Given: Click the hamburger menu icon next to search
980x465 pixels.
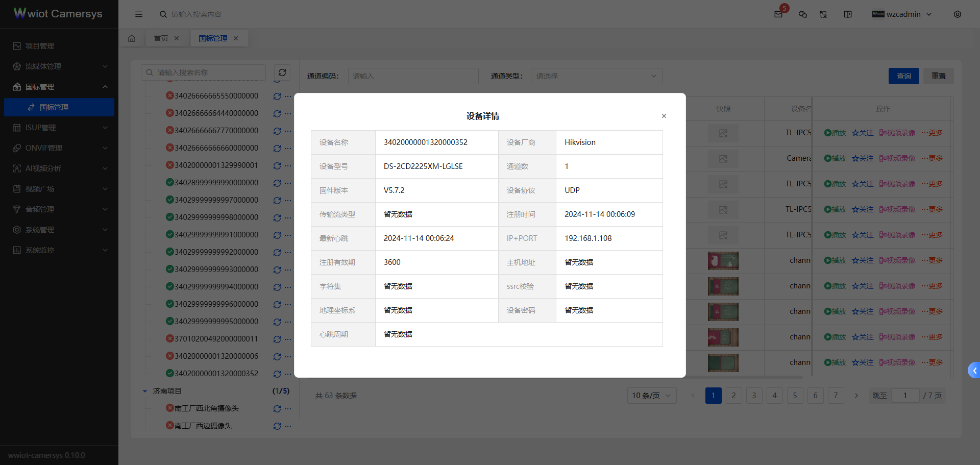Looking at the screenshot, I should (139, 14).
